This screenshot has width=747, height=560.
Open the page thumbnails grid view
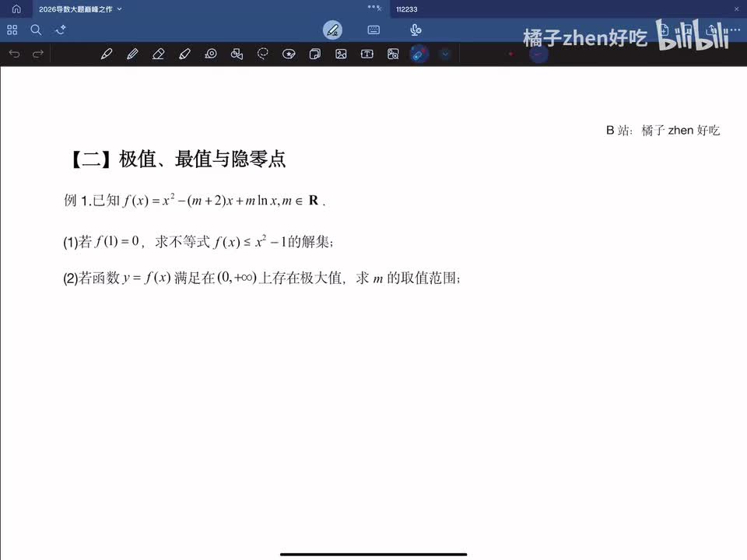tap(12, 30)
